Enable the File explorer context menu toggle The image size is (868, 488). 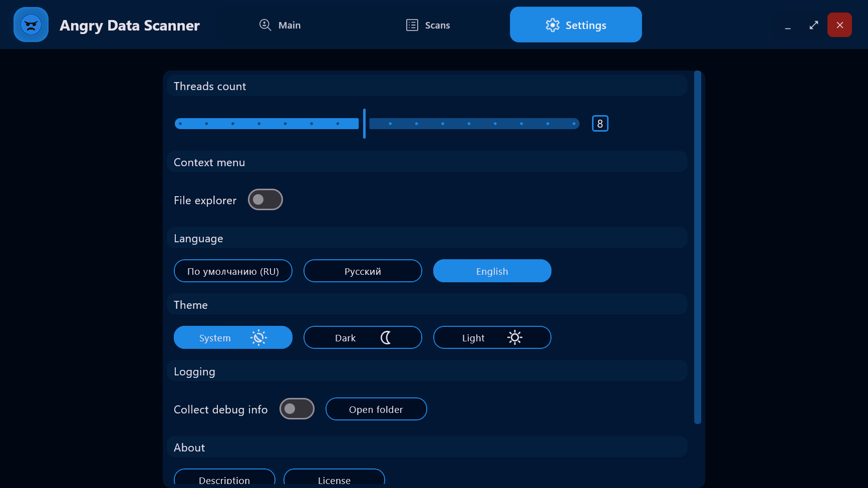pos(265,200)
